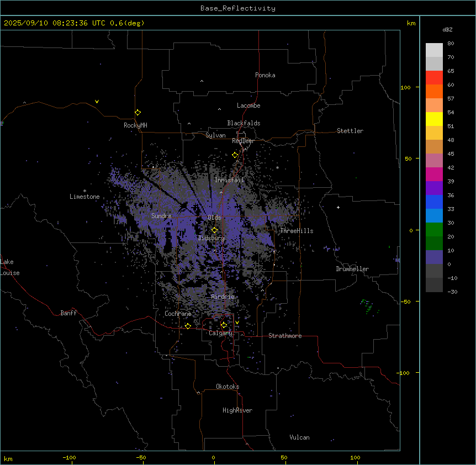Viewport: 476px width, 465px height.
Task: Click the Blackfalds city label
Action: 244,123
